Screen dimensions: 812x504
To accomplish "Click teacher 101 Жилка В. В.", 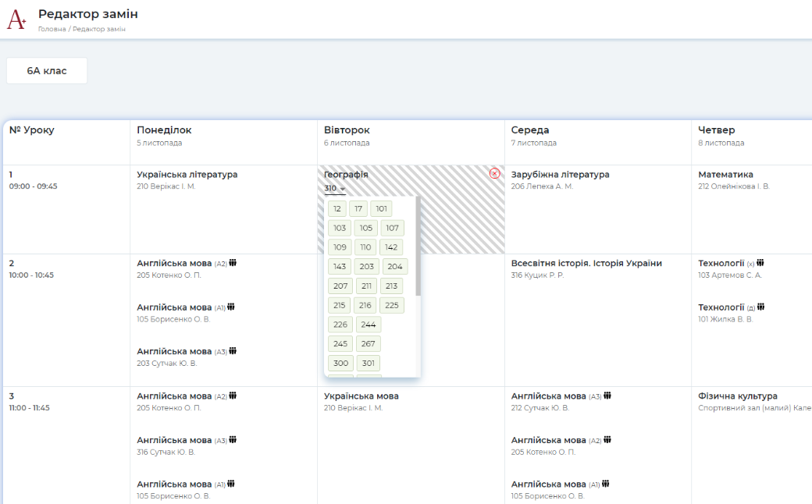I will pyautogui.click(x=725, y=319).
